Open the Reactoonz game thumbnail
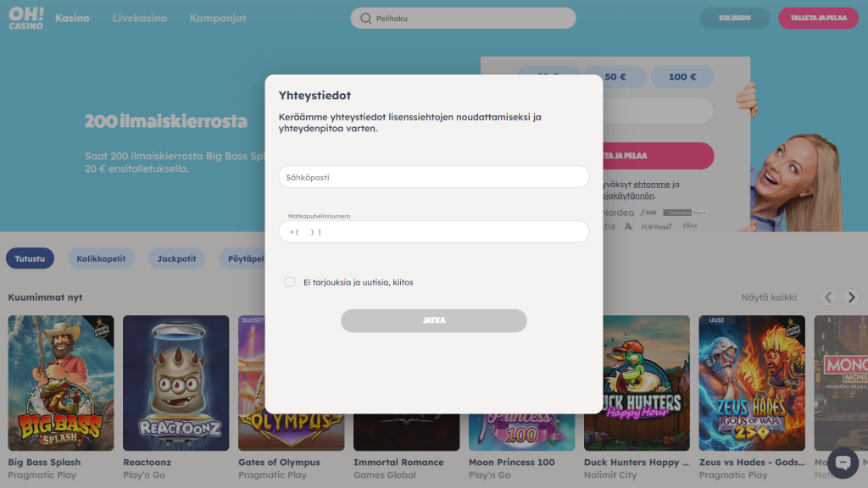 pyautogui.click(x=176, y=383)
